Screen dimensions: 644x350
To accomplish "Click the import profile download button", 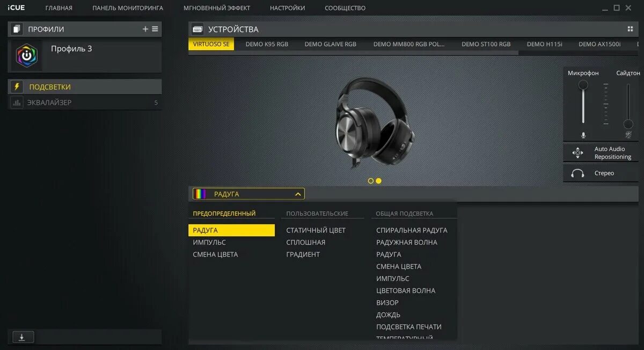I will click(x=23, y=337).
